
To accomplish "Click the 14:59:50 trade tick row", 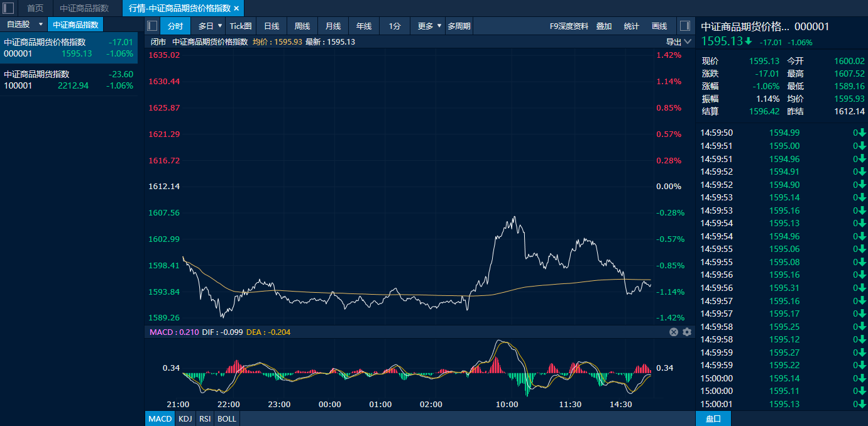I will click(x=781, y=133).
